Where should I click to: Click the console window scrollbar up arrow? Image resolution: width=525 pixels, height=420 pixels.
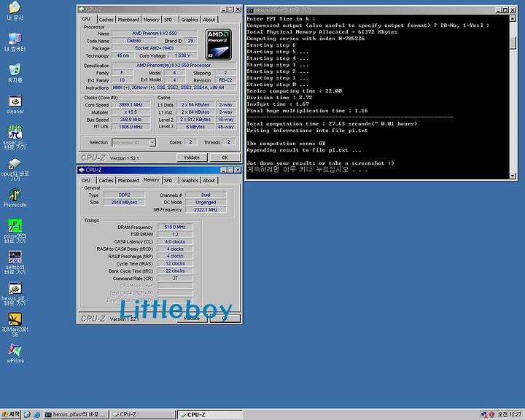pyautogui.click(x=513, y=18)
